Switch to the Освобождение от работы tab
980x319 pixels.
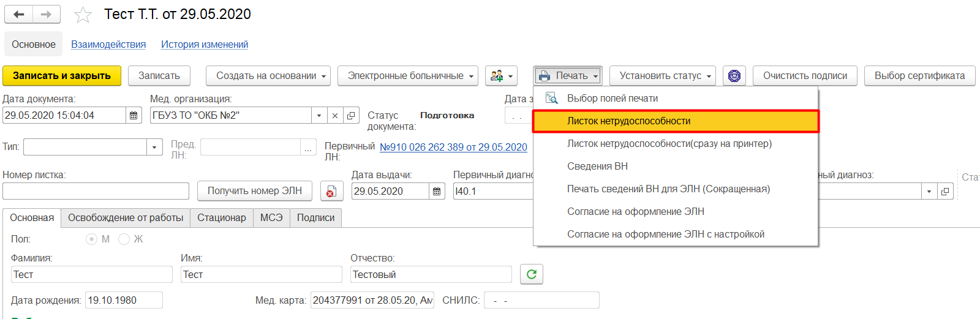[126, 218]
